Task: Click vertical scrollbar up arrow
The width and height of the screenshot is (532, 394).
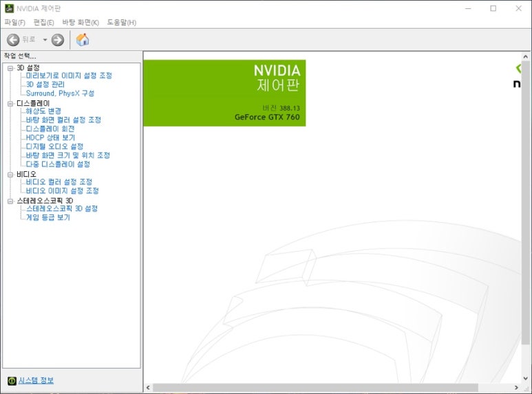Action: (x=525, y=57)
